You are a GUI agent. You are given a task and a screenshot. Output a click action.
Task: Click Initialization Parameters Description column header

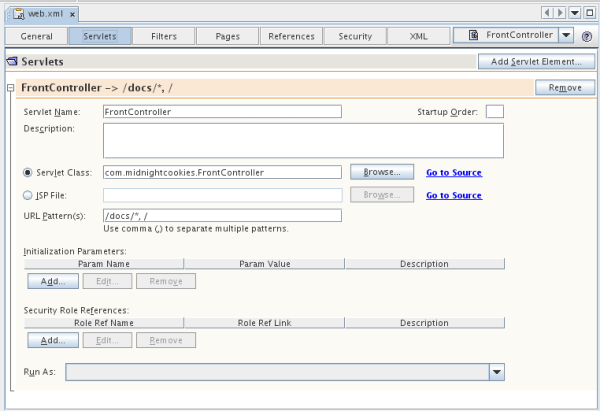(425, 264)
